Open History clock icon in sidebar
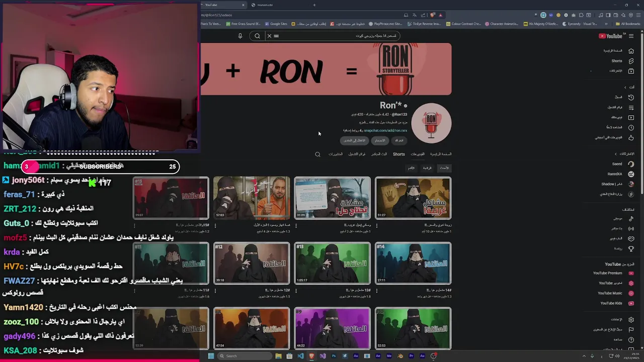The width and height of the screenshot is (644, 362). coord(631,97)
